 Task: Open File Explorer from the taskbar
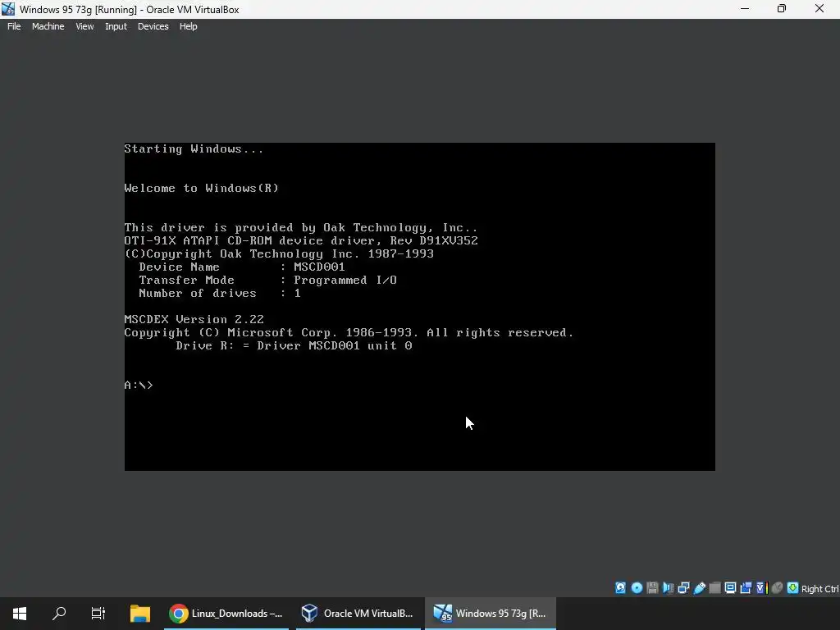point(139,614)
